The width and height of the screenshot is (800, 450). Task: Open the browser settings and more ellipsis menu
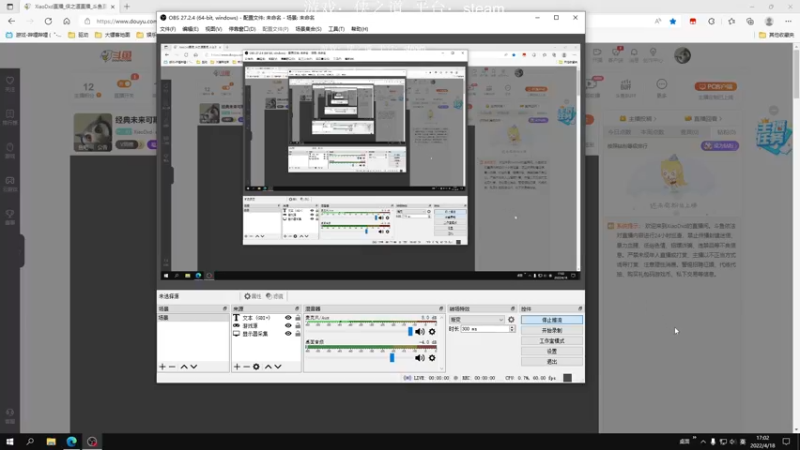point(788,21)
